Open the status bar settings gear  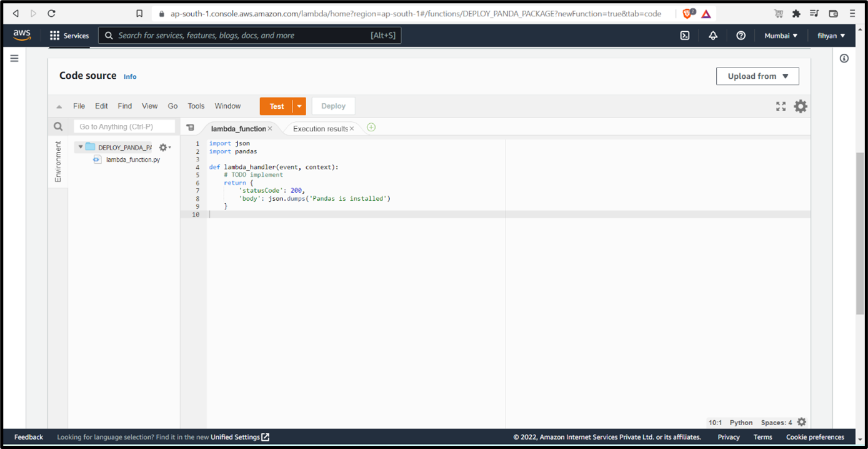802,422
